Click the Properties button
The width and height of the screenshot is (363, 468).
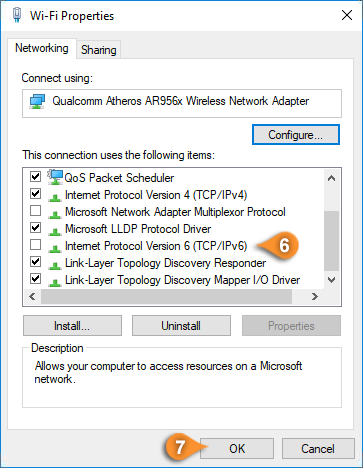pyautogui.click(x=291, y=326)
